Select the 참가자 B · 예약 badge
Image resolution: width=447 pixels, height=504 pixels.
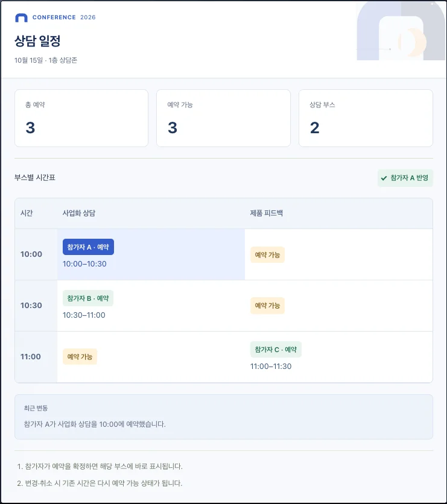pyautogui.click(x=88, y=298)
